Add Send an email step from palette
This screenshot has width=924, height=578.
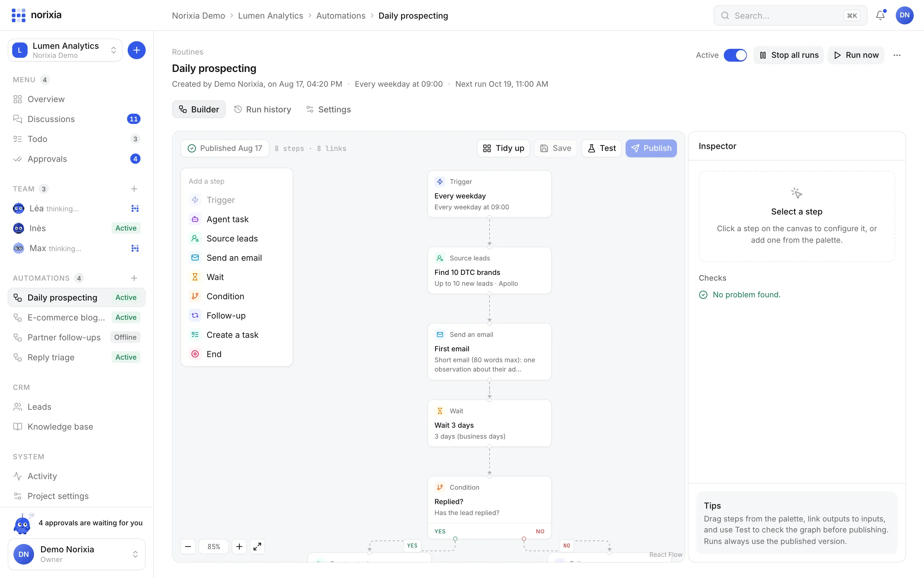click(x=237, y=258)
